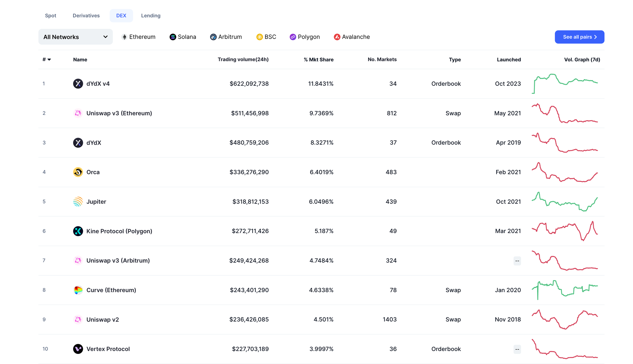
Task: Filter by Solana network icon
Action: [x=172, y=37]
